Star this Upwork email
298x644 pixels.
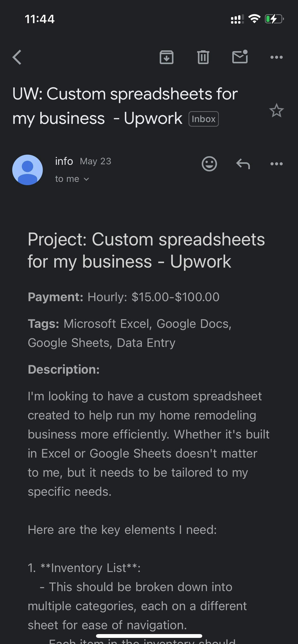coord(276,110)
